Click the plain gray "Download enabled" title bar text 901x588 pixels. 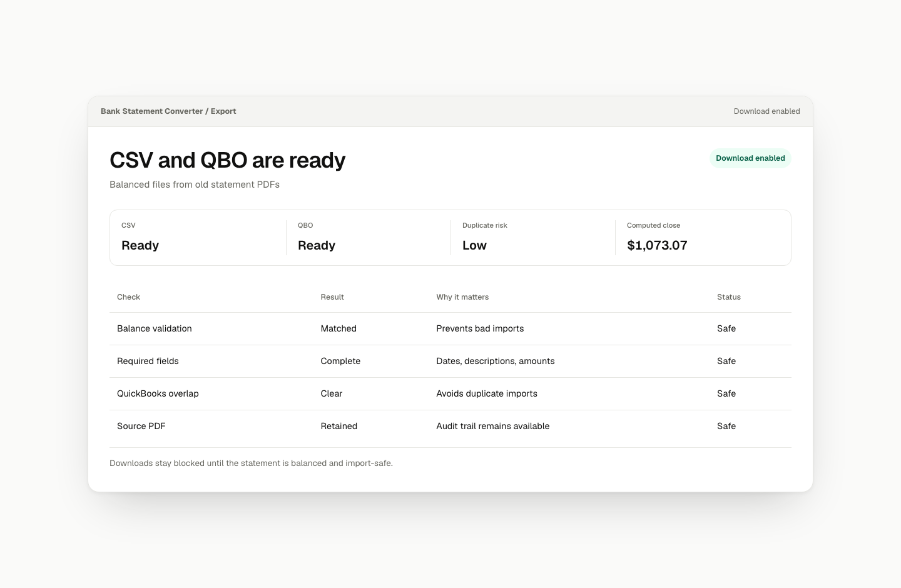[766, 111]
